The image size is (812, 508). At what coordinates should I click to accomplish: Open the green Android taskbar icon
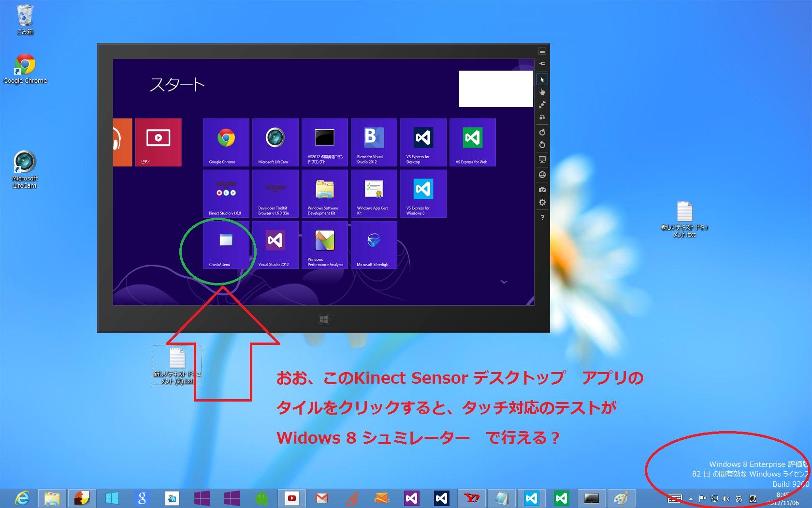click(x=261, y=498)
